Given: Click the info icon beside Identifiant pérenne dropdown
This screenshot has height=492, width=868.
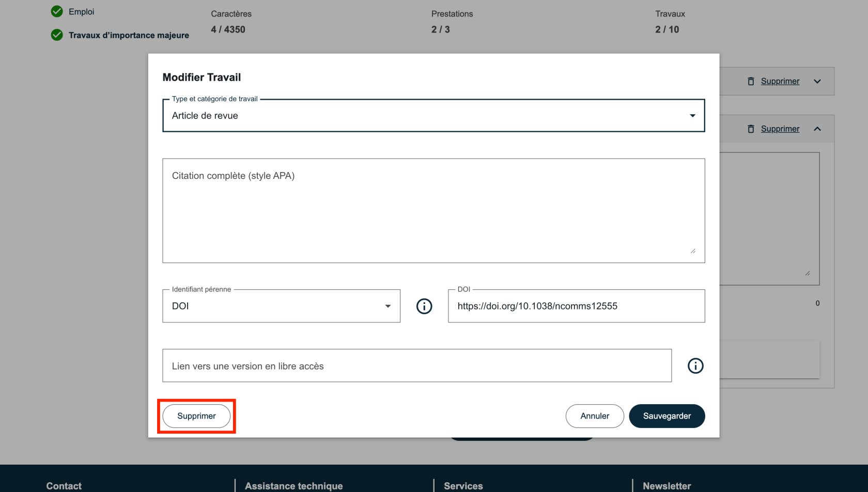Looking at the screenshot, I should coord(424,306).
